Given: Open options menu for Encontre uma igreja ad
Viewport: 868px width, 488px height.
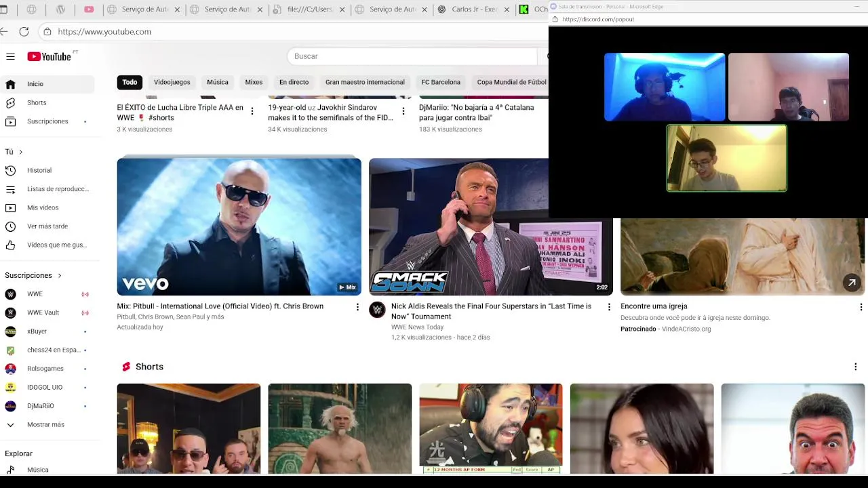Looking at the screenshot, I should pos(861,307).
